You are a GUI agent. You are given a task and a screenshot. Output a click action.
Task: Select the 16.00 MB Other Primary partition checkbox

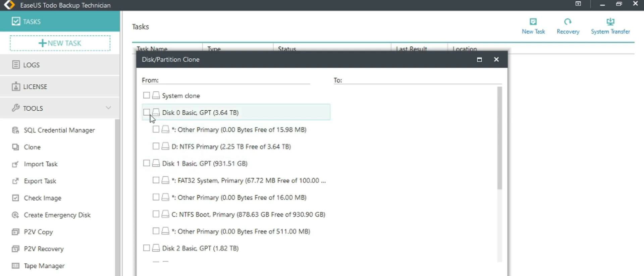coord(156,197)
